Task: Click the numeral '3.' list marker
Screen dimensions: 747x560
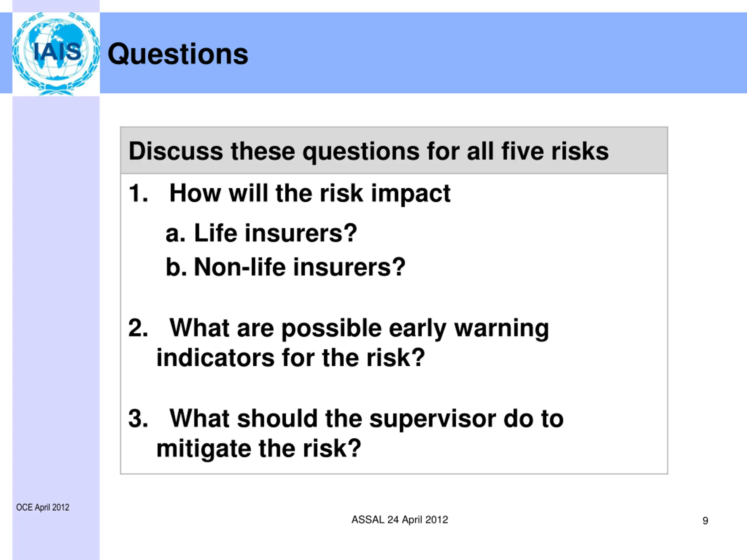Action: click(x=138, y=419)
